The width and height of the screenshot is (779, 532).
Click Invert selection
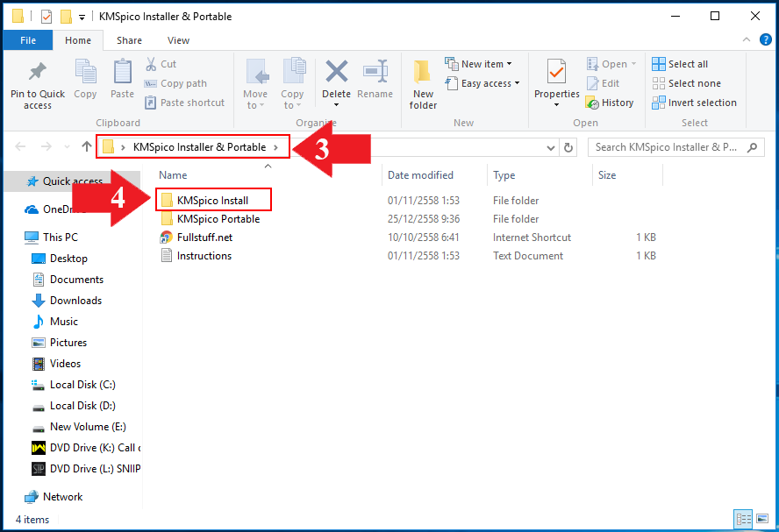coord(694,103)
